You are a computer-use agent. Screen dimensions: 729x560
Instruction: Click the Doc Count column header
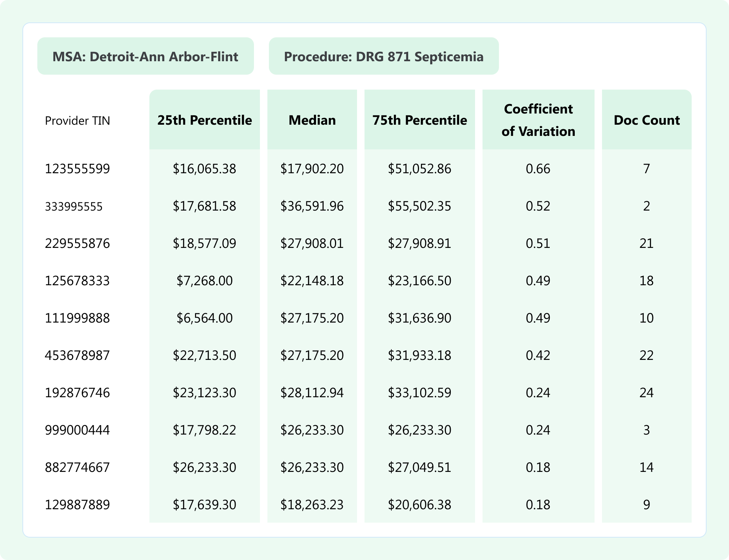646,120
